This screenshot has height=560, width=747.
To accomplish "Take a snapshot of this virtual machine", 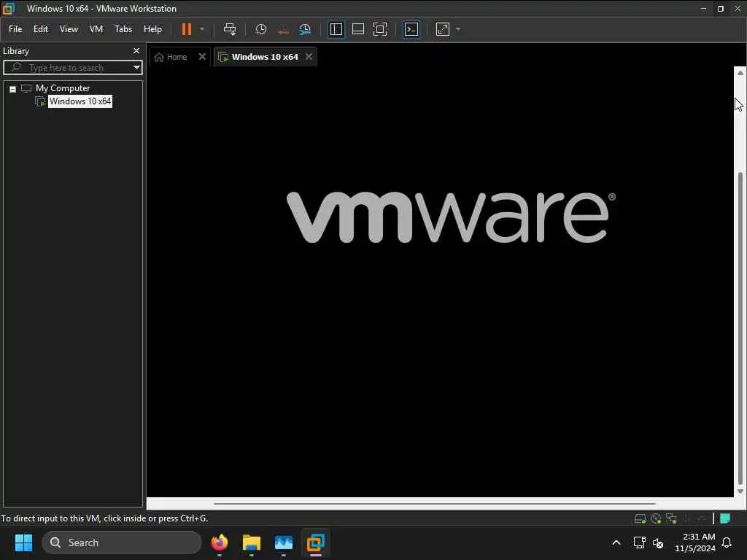I will pos(260,29).
